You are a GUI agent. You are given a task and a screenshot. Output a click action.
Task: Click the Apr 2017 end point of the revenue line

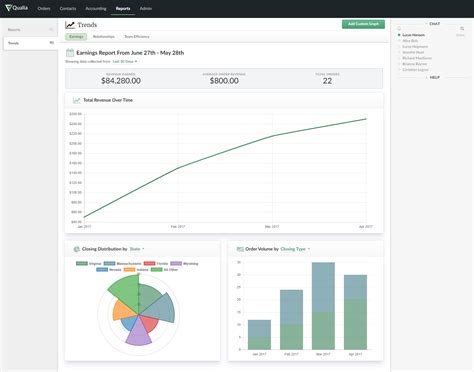(x=366, y=119)
